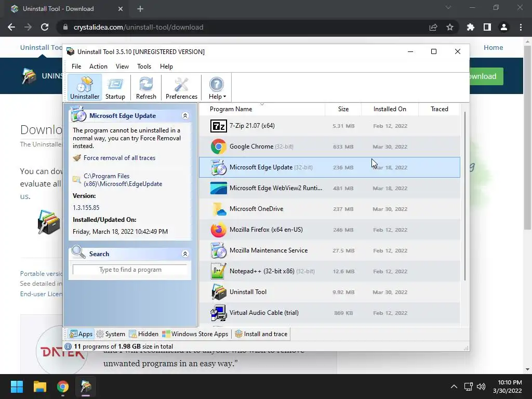Click the status bar info icon
This screenshot has height=399, width=532.
click(x=68, y=347)
